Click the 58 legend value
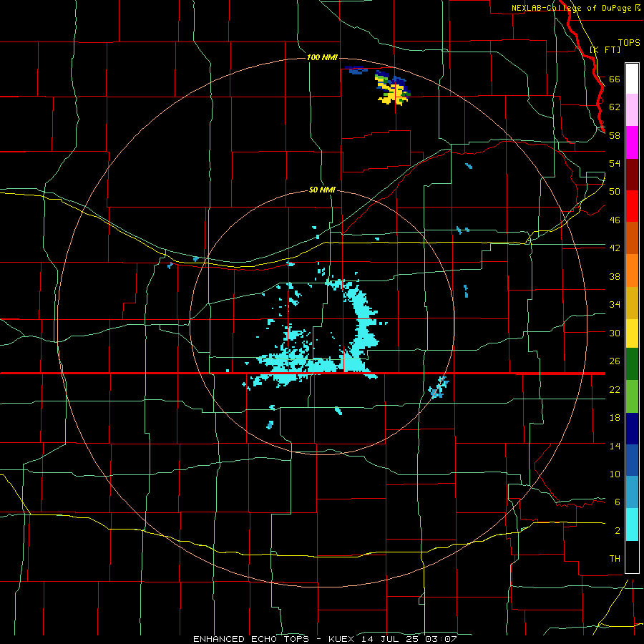Image resolution: width=644 pixels, height=644 pixels. click(615, 135)
